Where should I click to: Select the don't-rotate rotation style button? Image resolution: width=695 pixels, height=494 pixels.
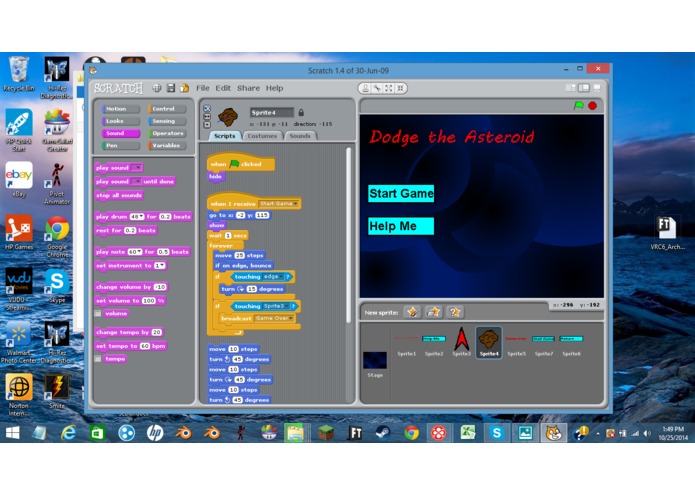coord(207,124)
